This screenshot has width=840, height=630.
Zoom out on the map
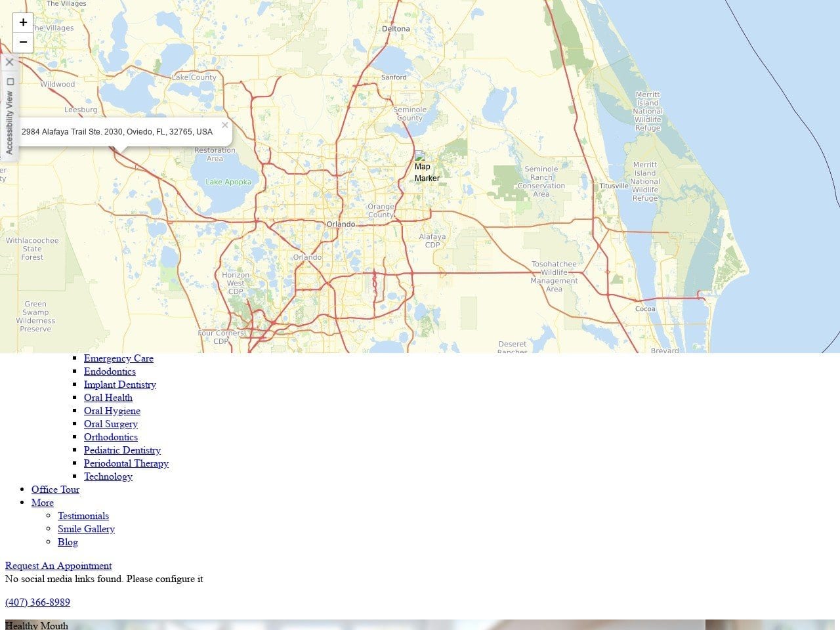pos(23,42)
